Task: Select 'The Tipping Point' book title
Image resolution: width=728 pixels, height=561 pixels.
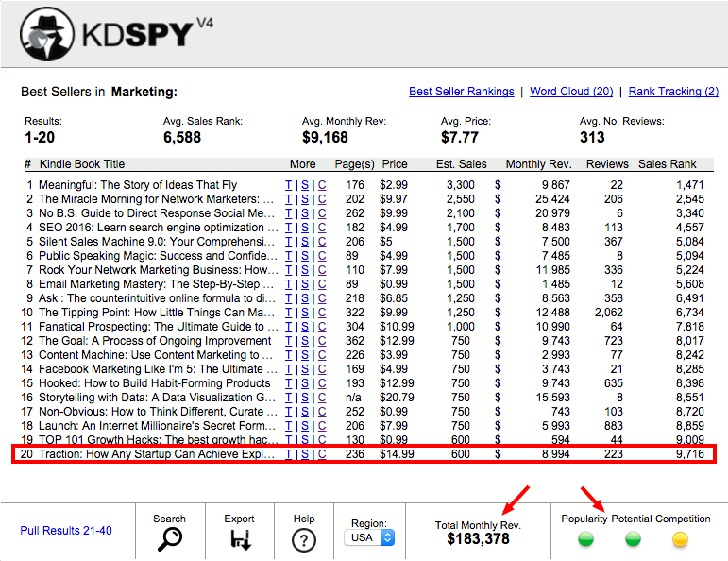Action: pos(157,313)
